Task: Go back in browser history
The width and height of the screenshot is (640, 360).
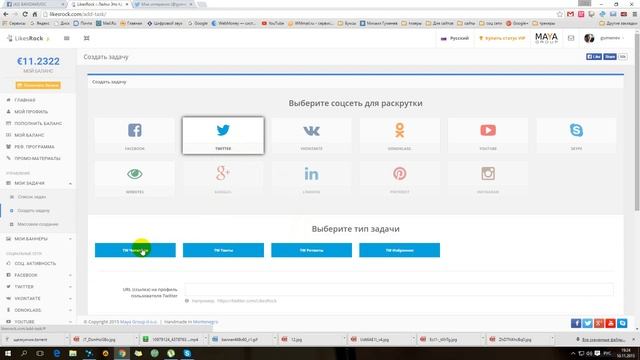Action: click(5, 14)
